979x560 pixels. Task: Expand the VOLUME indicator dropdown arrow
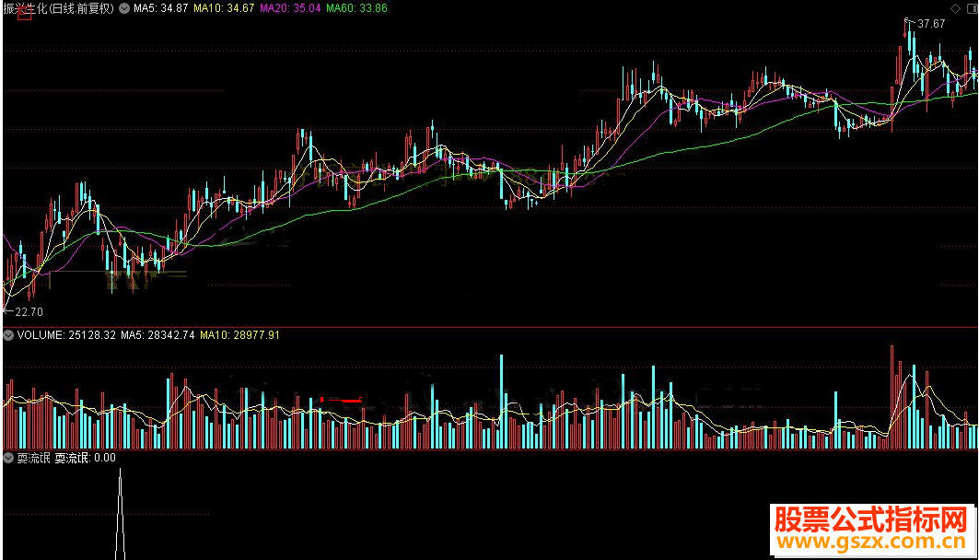point(8,335)
